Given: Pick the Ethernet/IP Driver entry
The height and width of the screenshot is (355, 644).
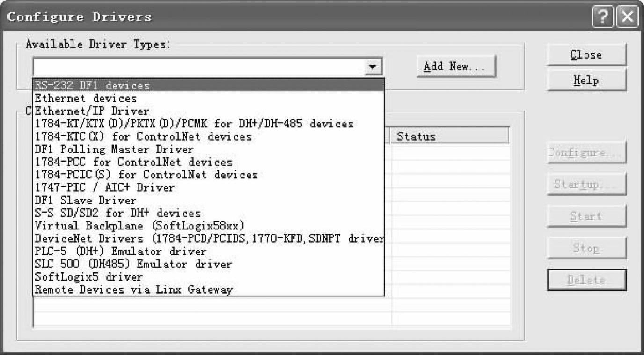Looking at the screenshot, I should pos(209,111).
